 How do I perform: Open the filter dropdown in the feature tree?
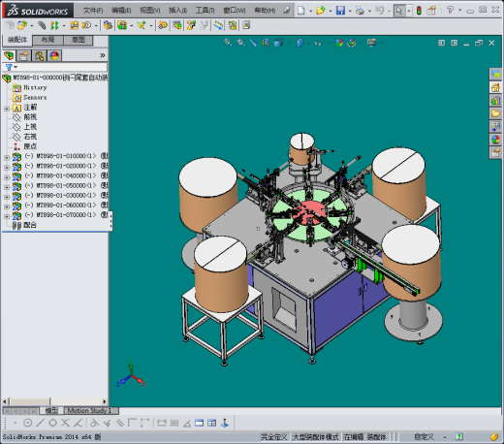pos(12,67)
